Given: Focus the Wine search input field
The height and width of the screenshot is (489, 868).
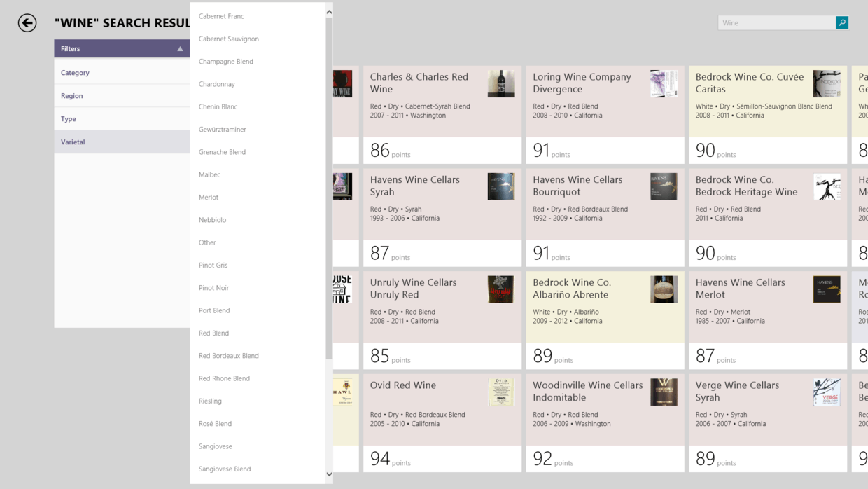Looking at the screenshot, I should point(777,23).
